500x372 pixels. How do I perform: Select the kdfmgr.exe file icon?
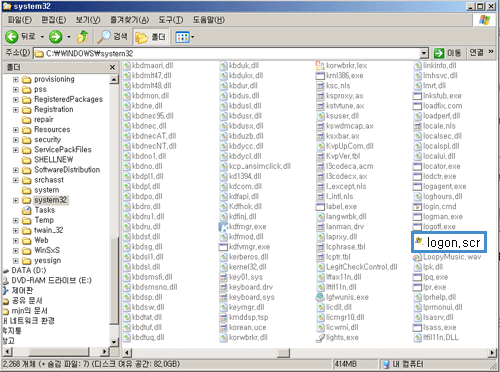click(x=223, y=227)
